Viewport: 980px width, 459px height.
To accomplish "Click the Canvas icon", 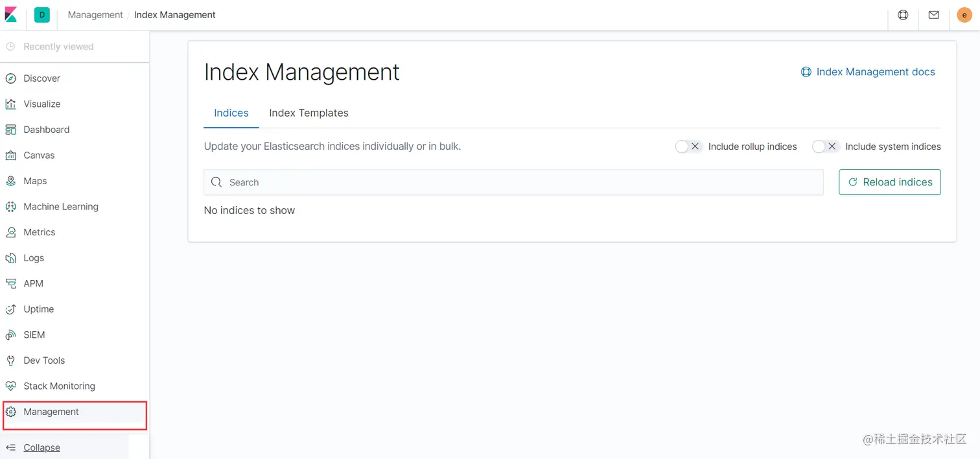I will [10, 155].
